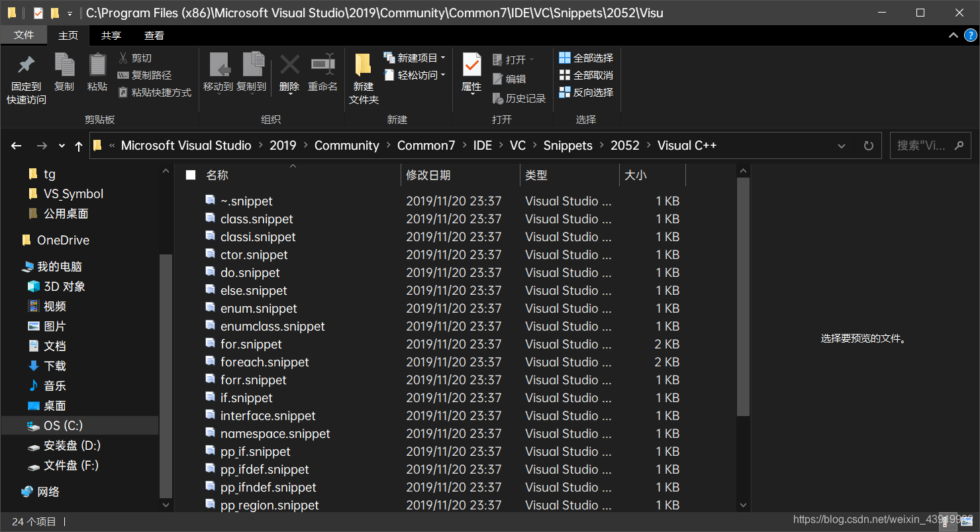Pin folder to Quick Access
This screenshot has width=980, height=532.
[x=26, y=80]
